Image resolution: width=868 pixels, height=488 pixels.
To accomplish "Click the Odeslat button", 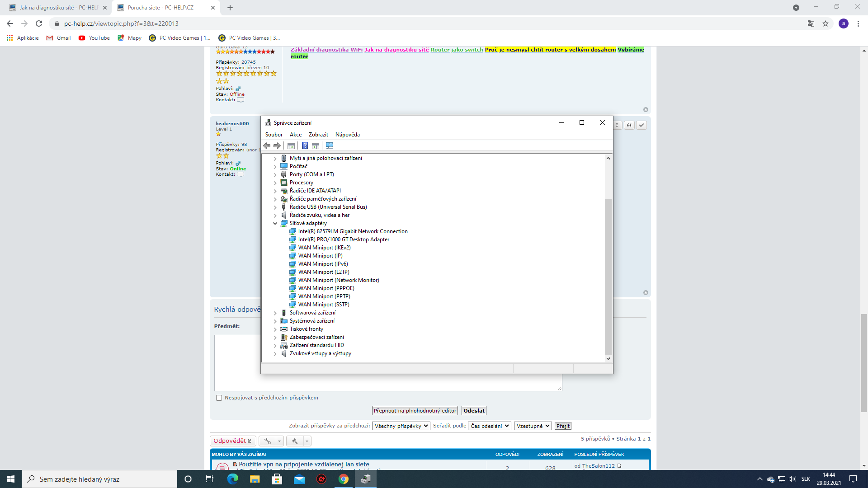I will pos(474,411).
